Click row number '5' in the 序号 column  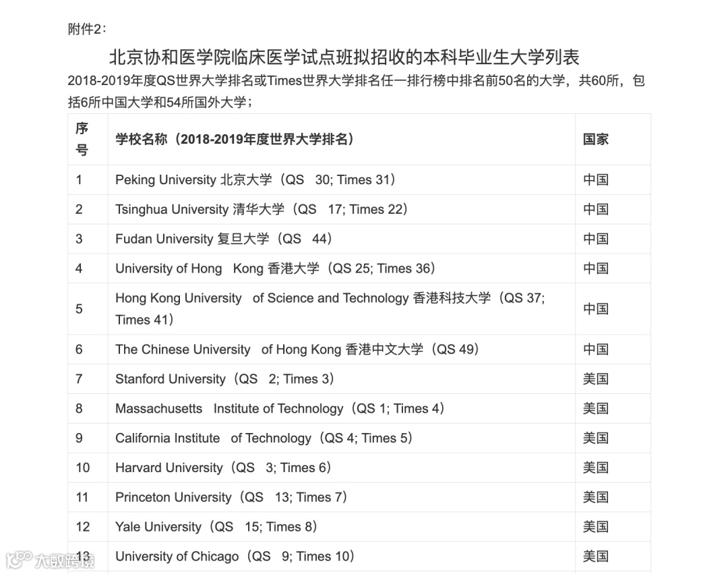click(79, 309)
